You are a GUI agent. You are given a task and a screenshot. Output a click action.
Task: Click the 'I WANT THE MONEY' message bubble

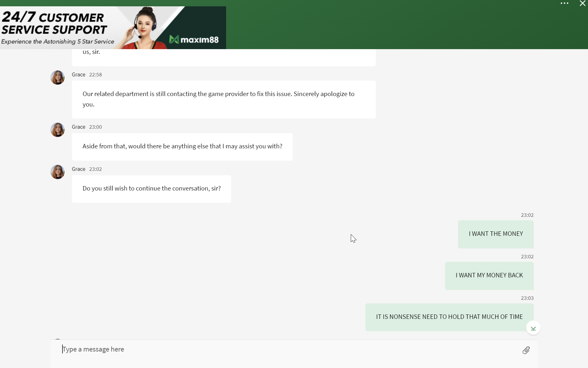(495, 234)
